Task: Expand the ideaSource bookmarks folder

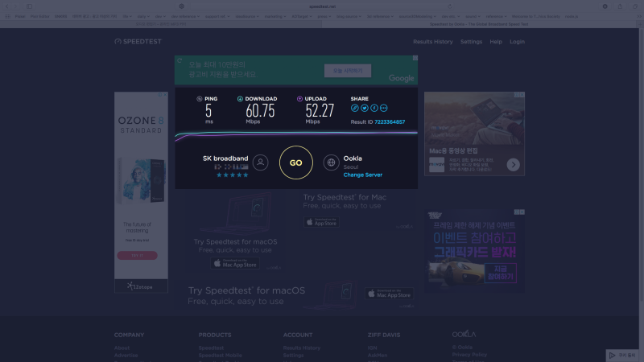Action: coord(247,16)
